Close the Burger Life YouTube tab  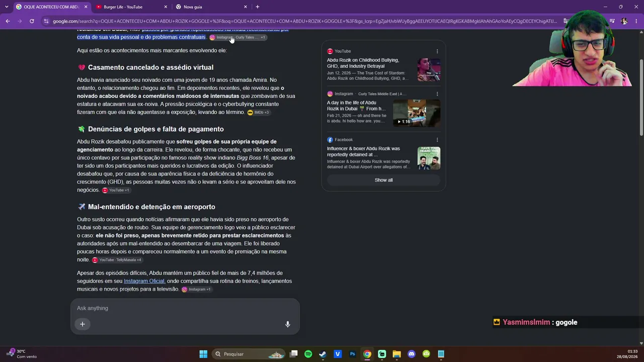[166, 7]
